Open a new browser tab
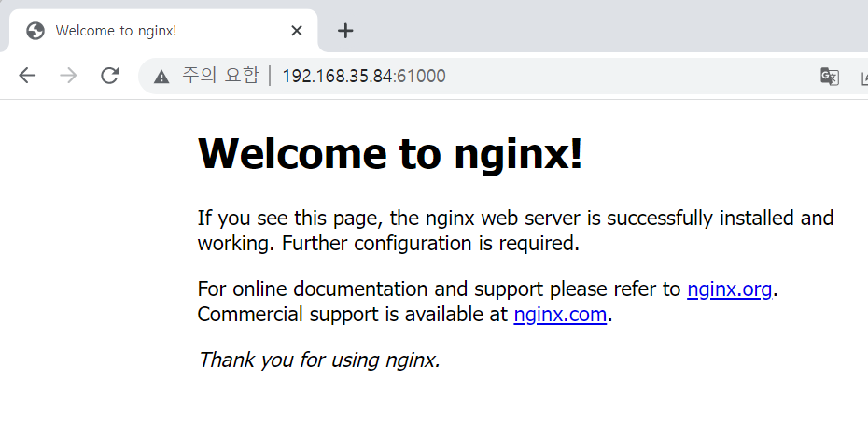This screenshot has height=423, width=868. click(345, 31)
